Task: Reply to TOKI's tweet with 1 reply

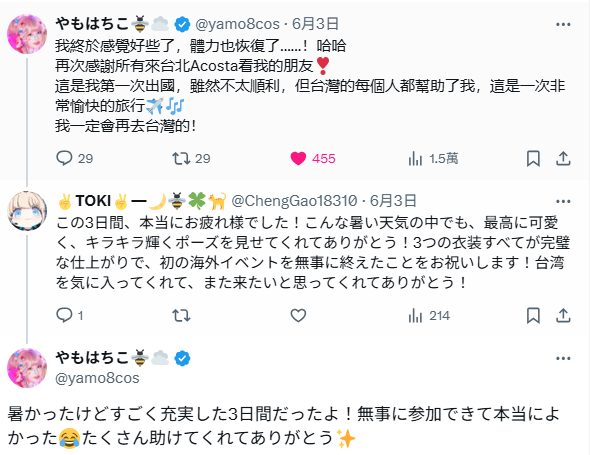Action: [x=69, y=315]
